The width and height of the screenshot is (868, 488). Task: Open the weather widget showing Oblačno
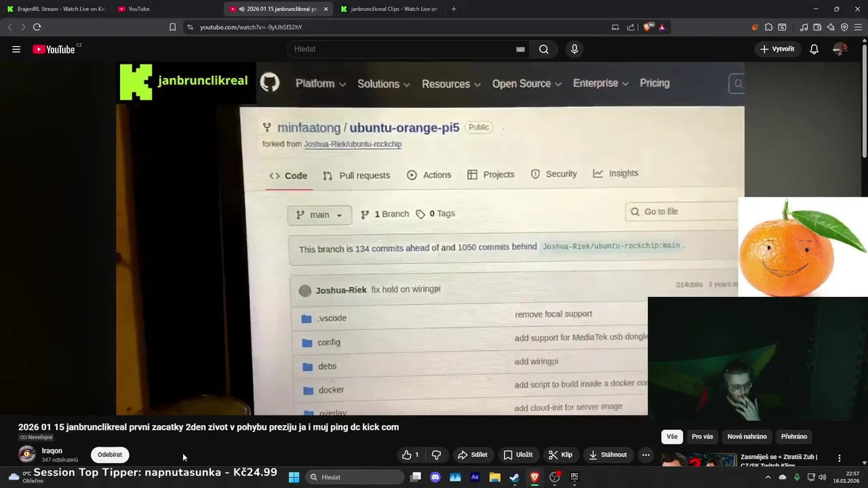(27, 477)
